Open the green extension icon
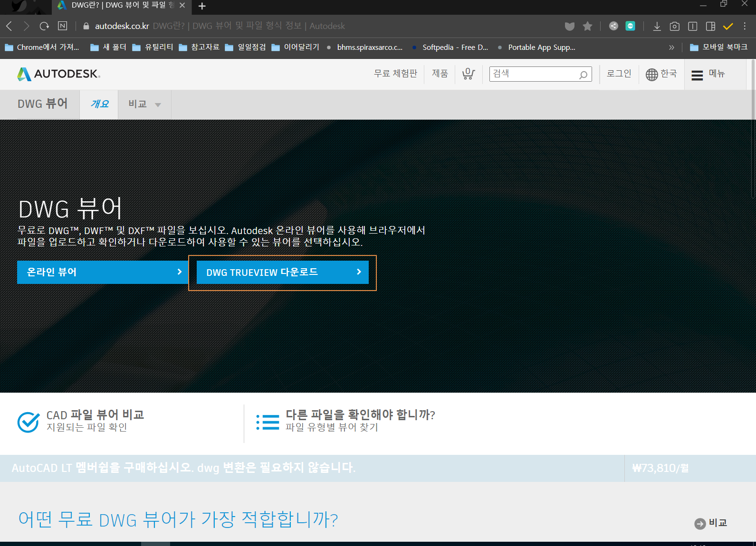 tap(631, 26)
